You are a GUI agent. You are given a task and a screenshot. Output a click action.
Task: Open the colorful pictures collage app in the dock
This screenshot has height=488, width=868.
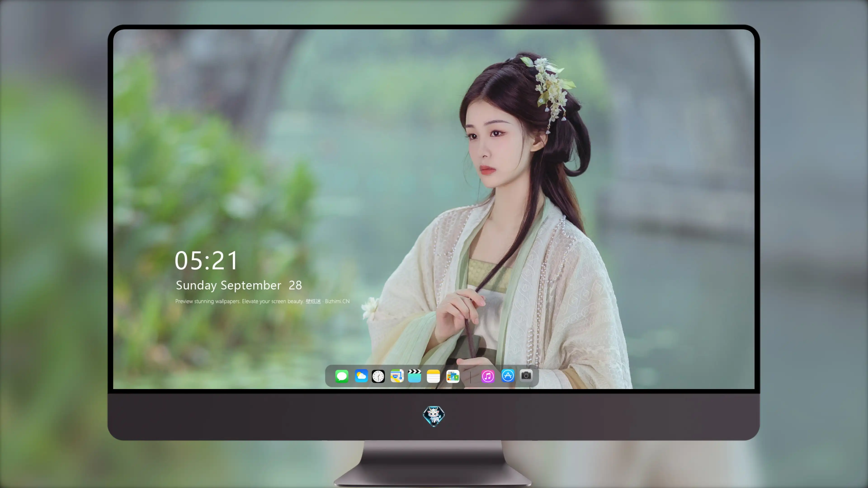(x=453, y=376)
